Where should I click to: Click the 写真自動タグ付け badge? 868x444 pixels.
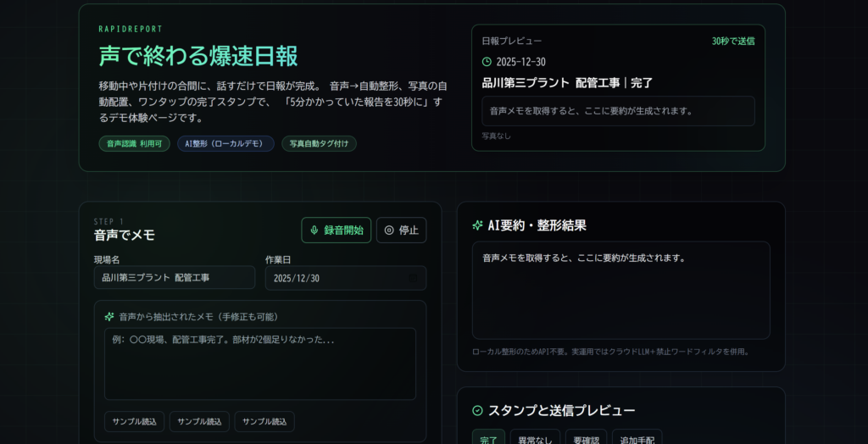(319, 144)
